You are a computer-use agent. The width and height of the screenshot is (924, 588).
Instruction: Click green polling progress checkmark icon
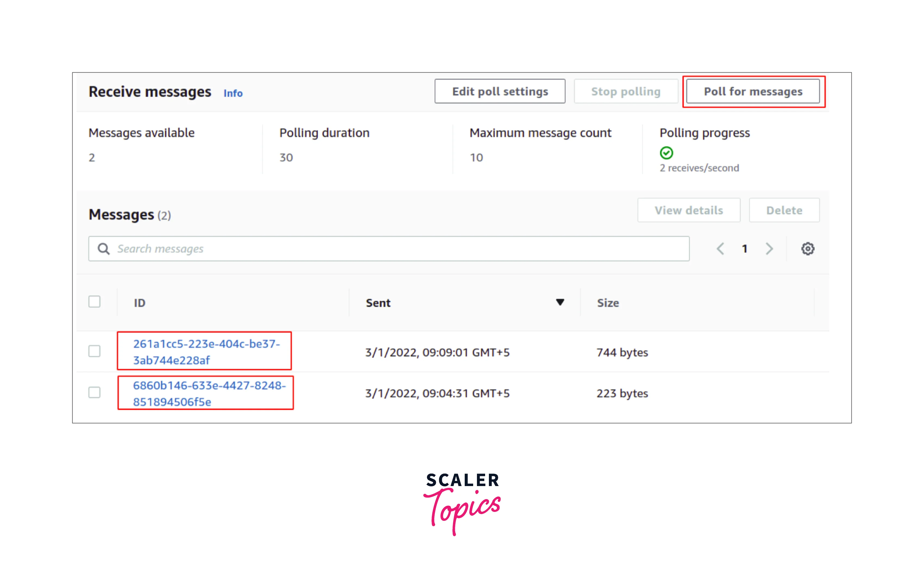click(x=666, y=153)
